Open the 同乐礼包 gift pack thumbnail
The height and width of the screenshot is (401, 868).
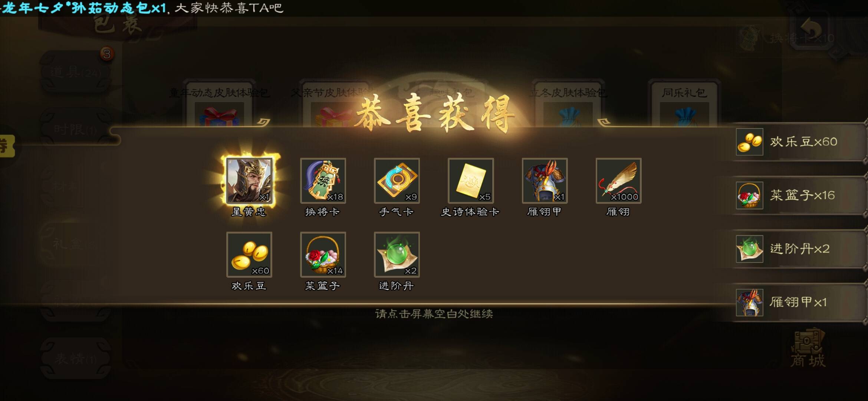[x=684, y=104]
